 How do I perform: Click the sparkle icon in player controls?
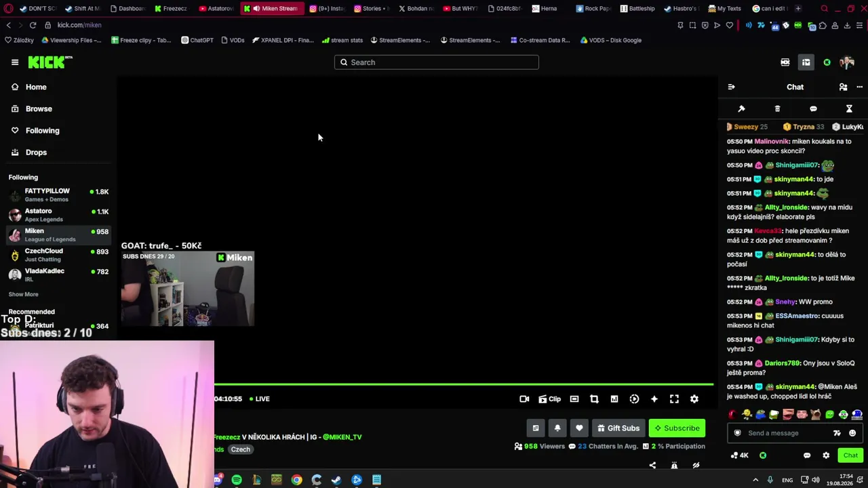654,399
